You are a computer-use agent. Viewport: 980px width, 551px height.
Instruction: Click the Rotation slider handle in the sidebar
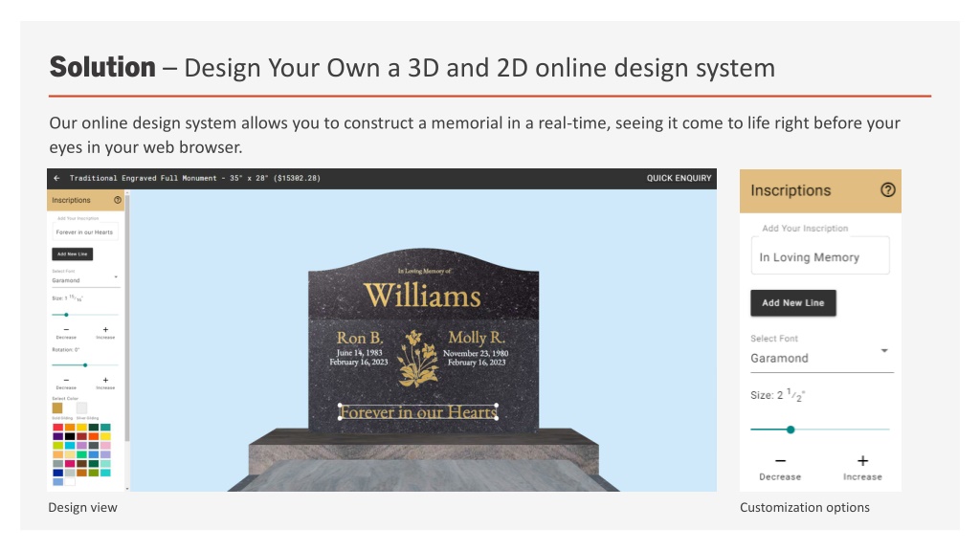tap(85, 364)
